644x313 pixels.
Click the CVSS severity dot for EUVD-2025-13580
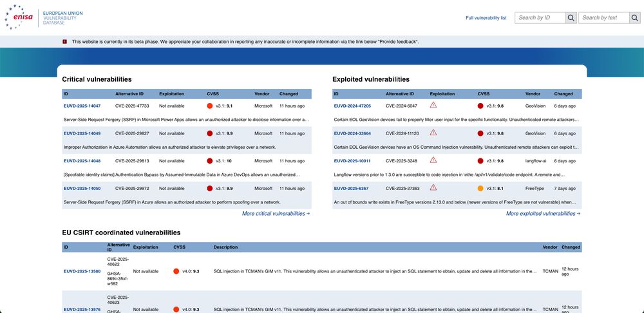[x=176, y=271]
